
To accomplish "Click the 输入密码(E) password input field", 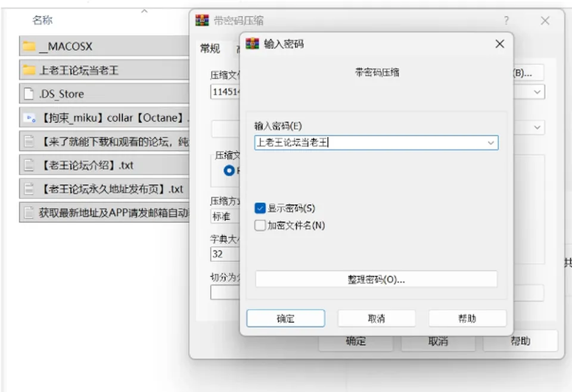I will 376,142.
